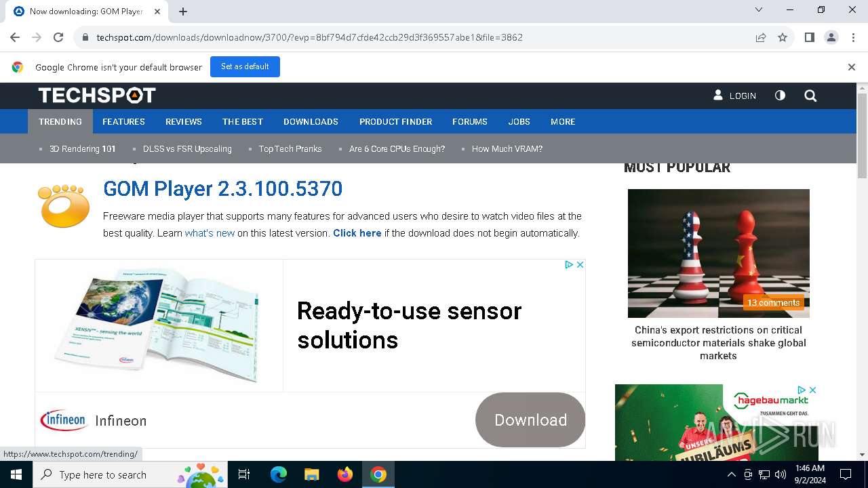Open AdChoices icon on hagebaumarkt ad
The width and height of the screenshot is (868, 488).
[x=802, y=390]
